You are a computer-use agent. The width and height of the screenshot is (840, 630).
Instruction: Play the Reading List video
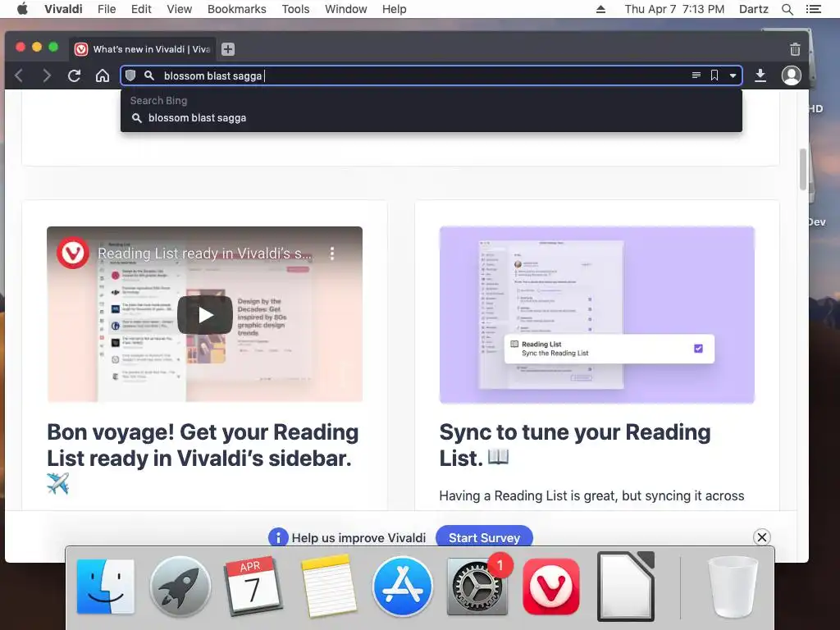[205, 315]
